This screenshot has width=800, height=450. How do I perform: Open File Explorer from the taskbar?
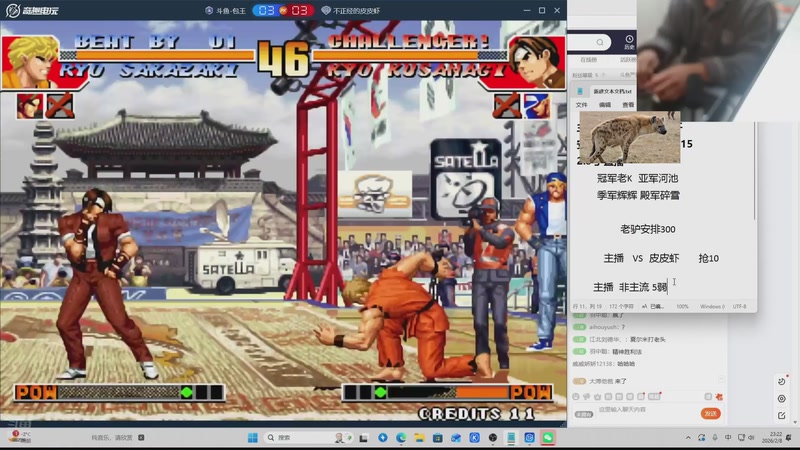[419, 438]
